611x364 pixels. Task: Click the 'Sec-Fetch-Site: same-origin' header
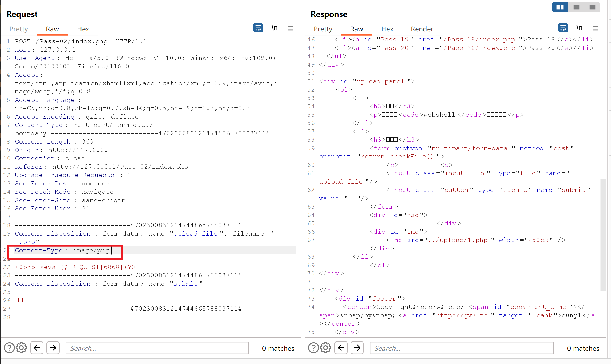point(70,200)
